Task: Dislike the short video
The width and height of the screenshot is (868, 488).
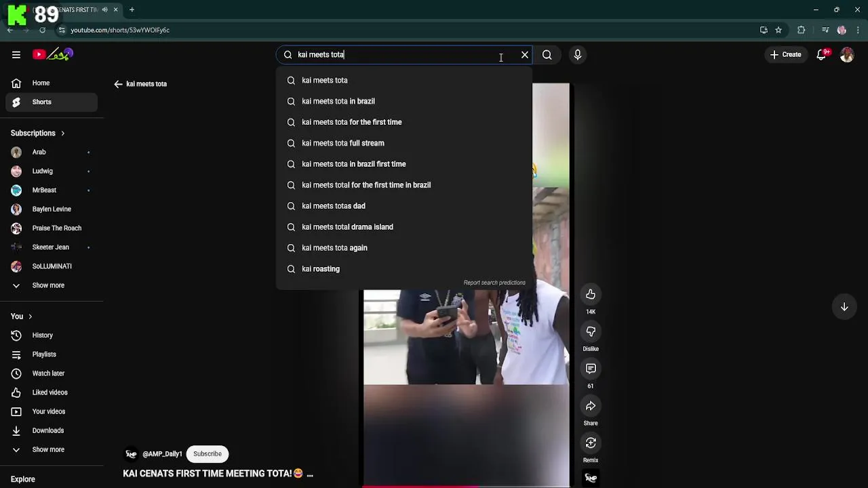Action: [x=591, y=331]
